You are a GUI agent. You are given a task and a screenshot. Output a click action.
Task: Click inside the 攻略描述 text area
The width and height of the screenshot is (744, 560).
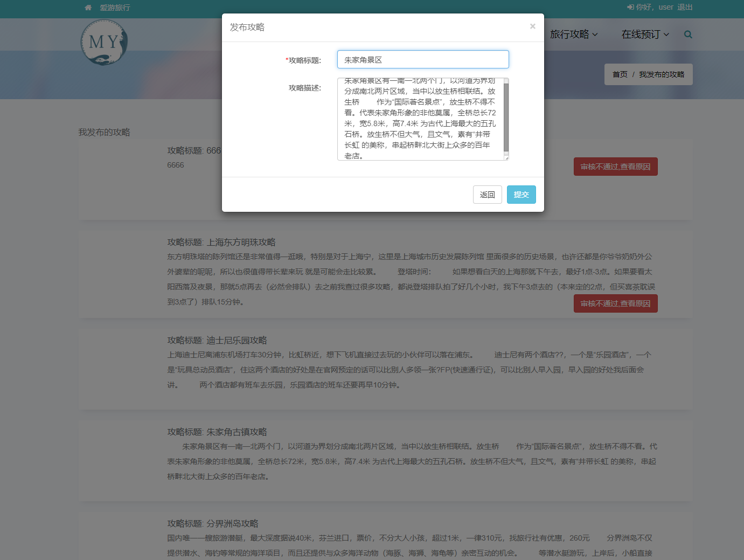(420, 119)
